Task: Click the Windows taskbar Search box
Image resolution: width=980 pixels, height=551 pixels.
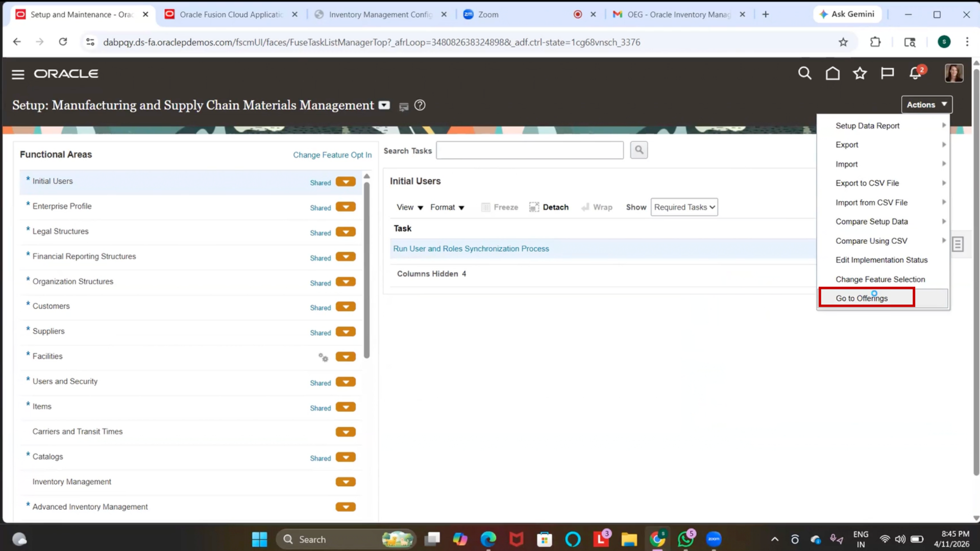Action: (x=346, y=539)
